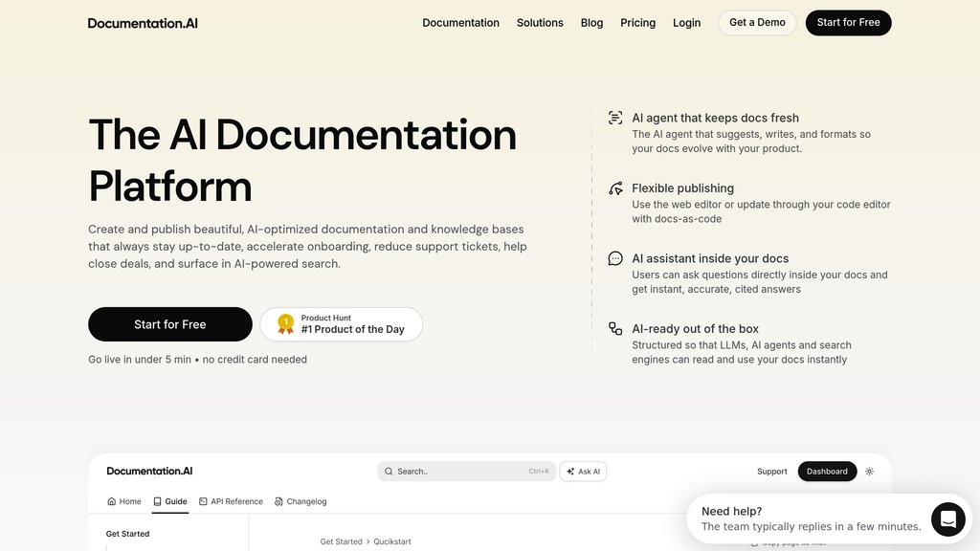Click the docs preview search field

[x=466, y=472]
